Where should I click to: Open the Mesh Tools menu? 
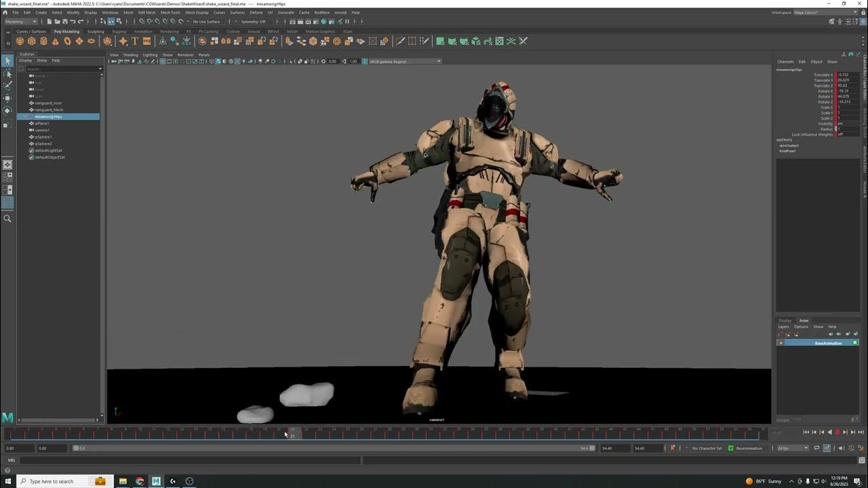[x=170, y=12]
